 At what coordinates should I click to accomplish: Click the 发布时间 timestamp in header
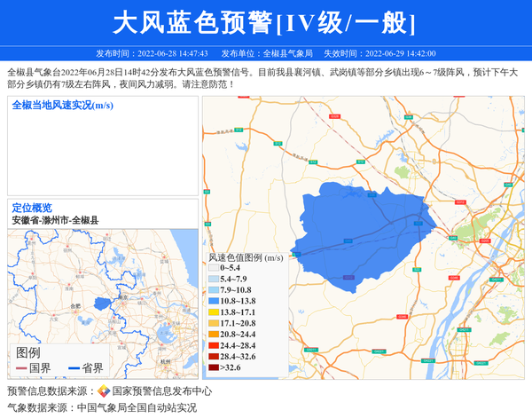[x=152, y=53]
